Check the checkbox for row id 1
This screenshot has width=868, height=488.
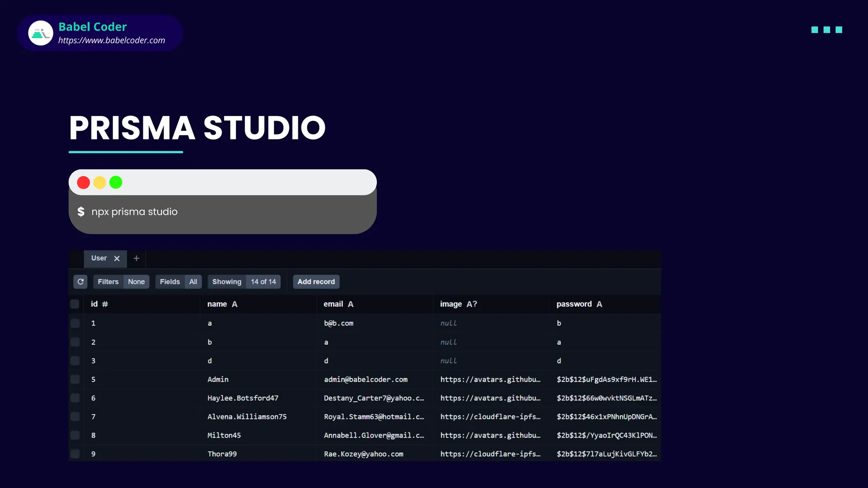[x=75, y=323]
